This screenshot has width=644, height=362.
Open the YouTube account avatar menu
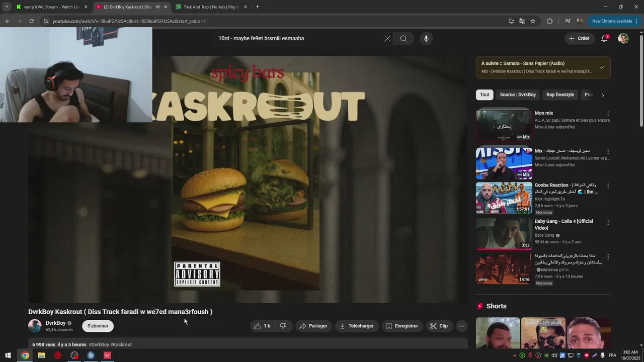click(x=623, y=38)
